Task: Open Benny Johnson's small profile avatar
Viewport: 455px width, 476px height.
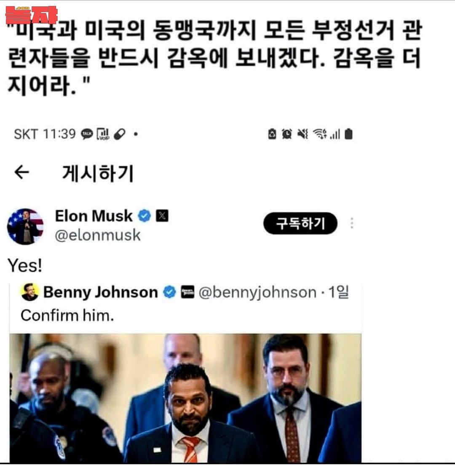Action: tap(30, 292)
